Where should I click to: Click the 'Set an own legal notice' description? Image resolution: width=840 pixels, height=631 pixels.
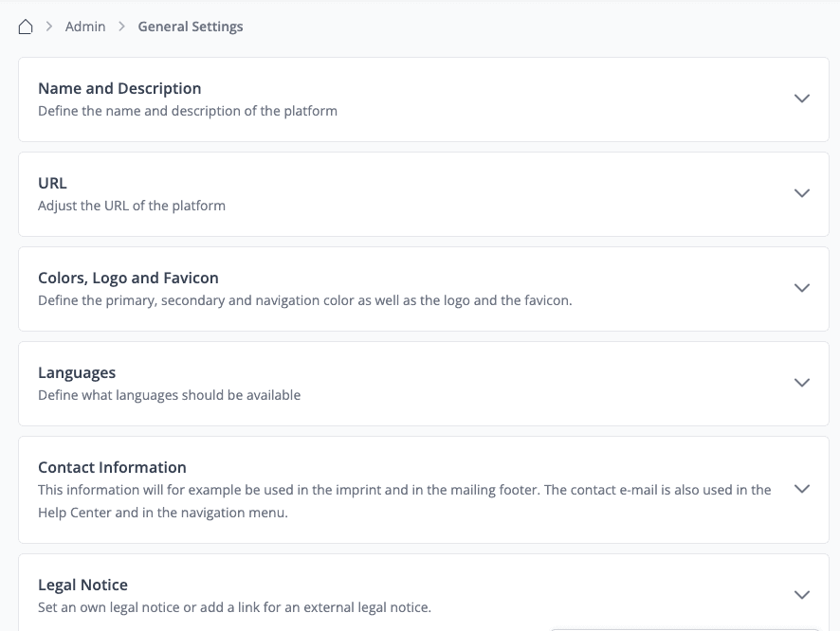234,606
